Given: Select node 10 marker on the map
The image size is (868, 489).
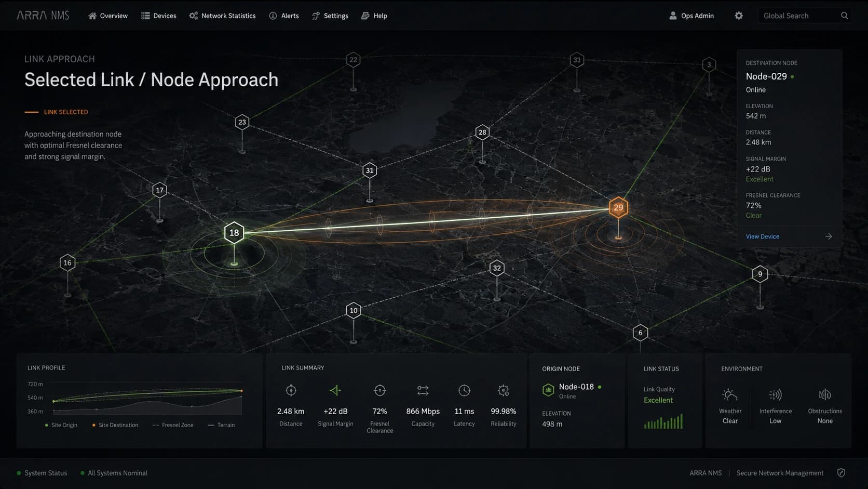Looking at the screenshot, I should click(x=354, y=310).
